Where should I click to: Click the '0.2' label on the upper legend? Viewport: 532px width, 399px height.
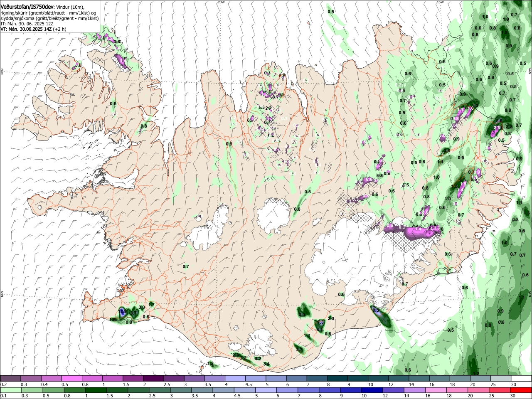coord(3,384)
